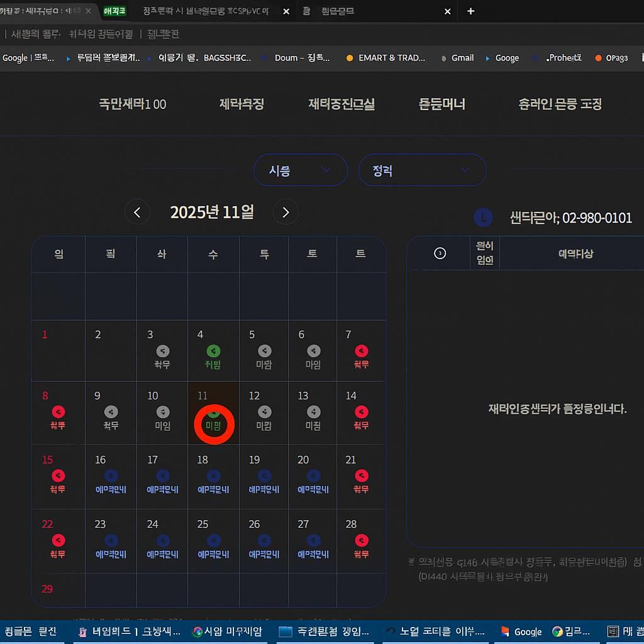Image resolution: width=644 pixels, height=644 pixels.
Task: Expand the 시응 dropdown
Action: 301,170
